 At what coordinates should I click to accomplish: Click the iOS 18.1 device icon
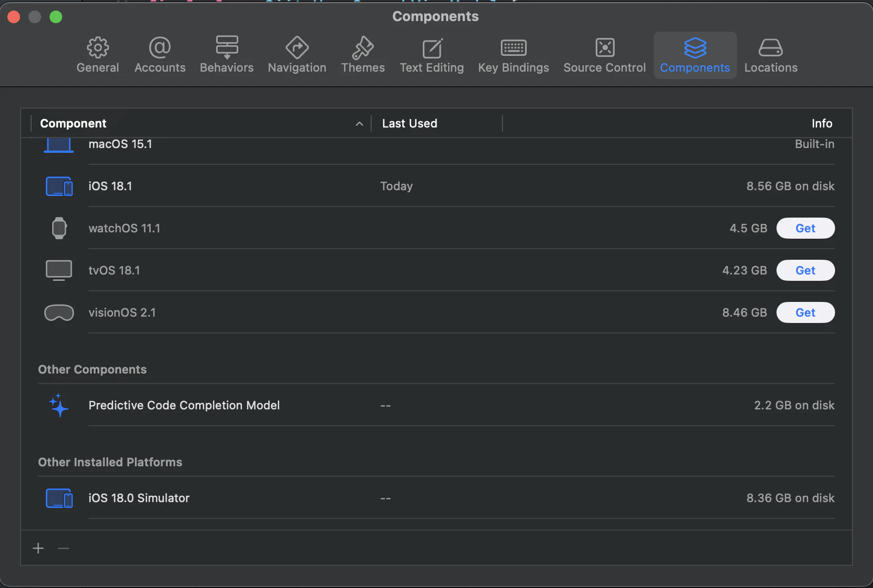point(59,186)
